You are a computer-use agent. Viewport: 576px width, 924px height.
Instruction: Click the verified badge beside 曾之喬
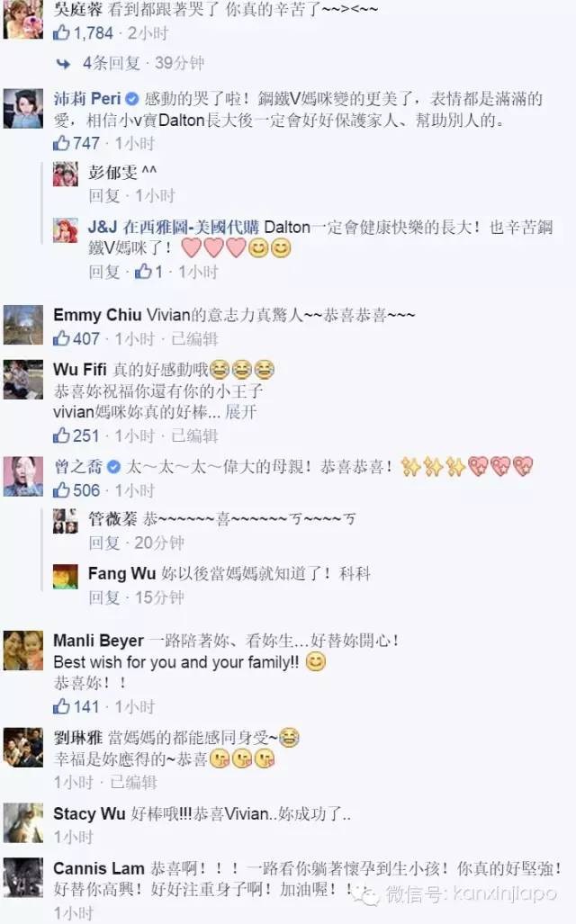[113, 467]
